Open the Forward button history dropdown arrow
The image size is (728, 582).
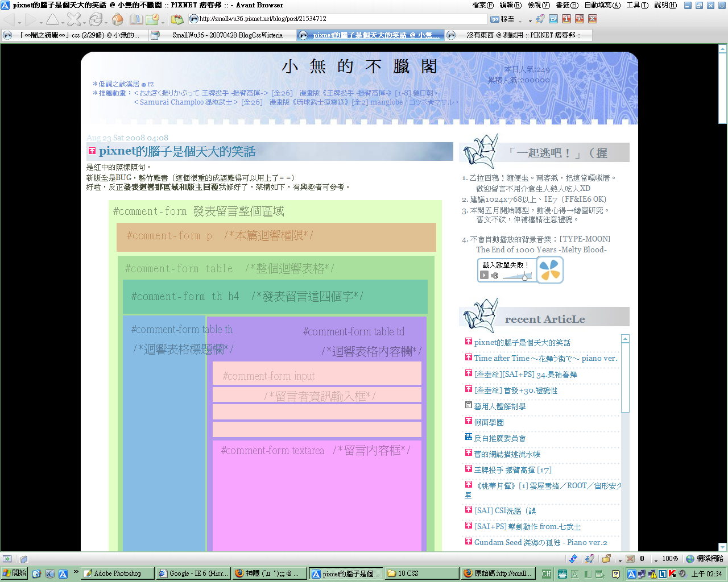point(40,22)
